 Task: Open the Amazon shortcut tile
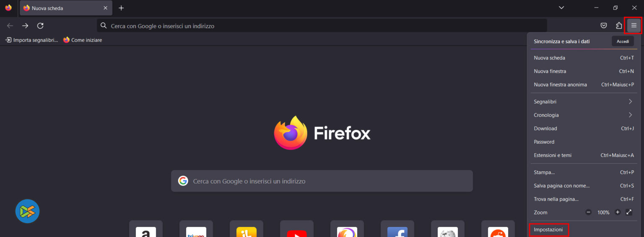click(146, 229)
